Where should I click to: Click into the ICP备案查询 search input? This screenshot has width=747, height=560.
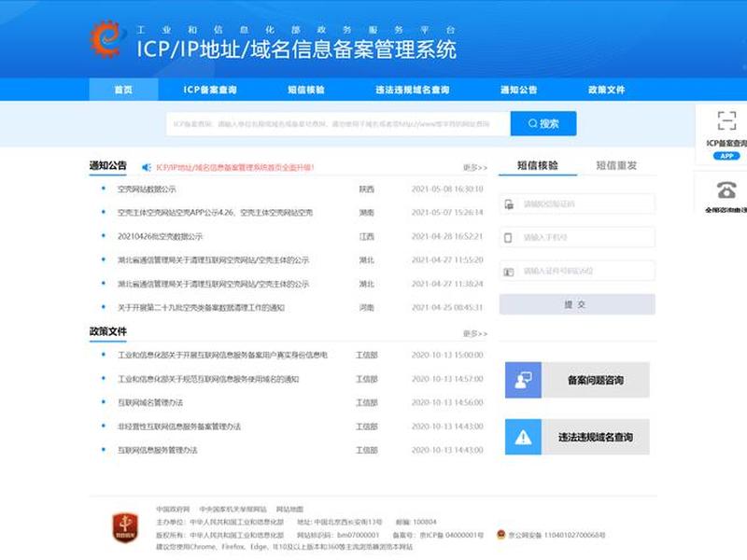[x=338, y=124]
